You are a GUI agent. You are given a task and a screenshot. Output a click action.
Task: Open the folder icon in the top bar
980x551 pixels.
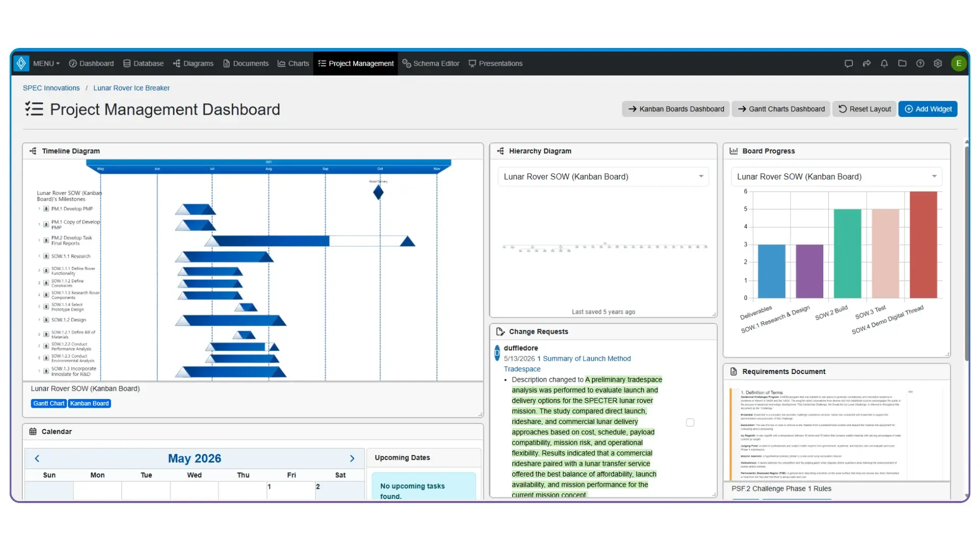(902, 64)
